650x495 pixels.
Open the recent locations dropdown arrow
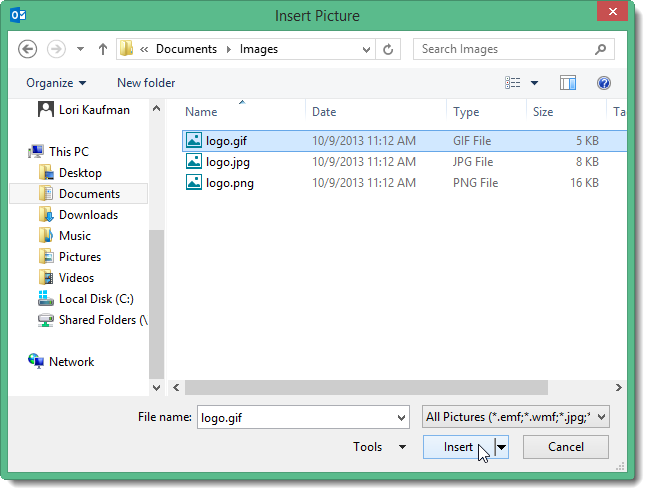coord(80,49)
